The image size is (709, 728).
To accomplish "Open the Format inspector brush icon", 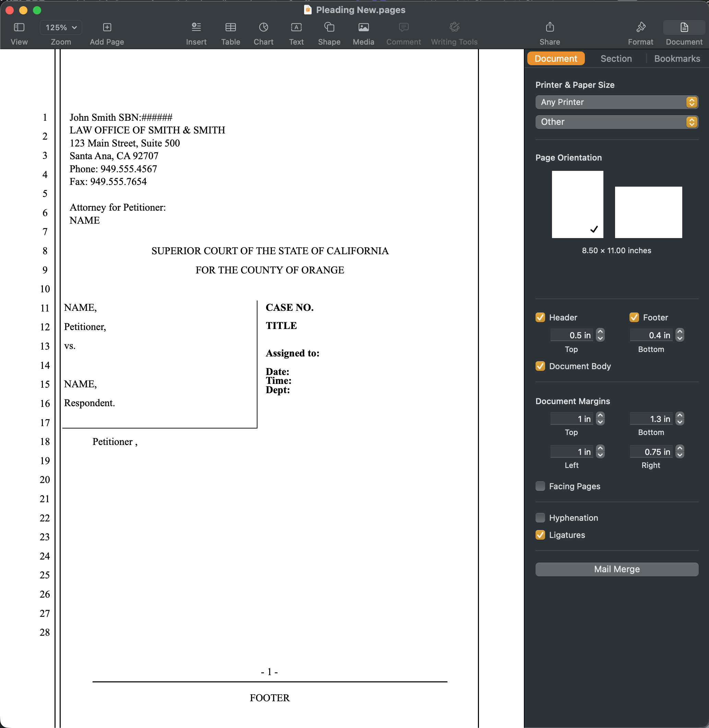I will (640, 27).
